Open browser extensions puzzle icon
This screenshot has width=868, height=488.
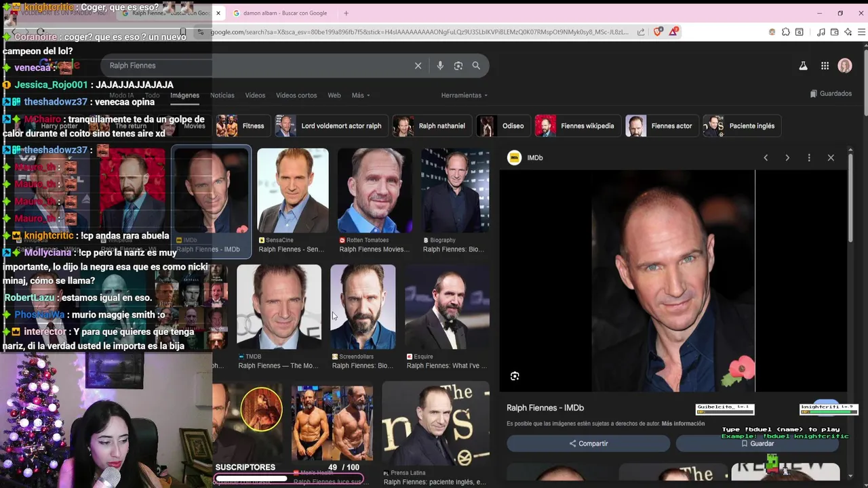[785, 32]
